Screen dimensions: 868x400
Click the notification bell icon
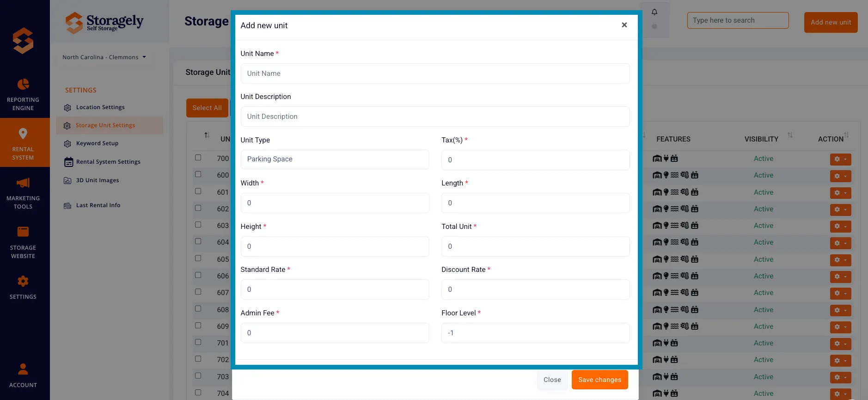click(654, 12)
